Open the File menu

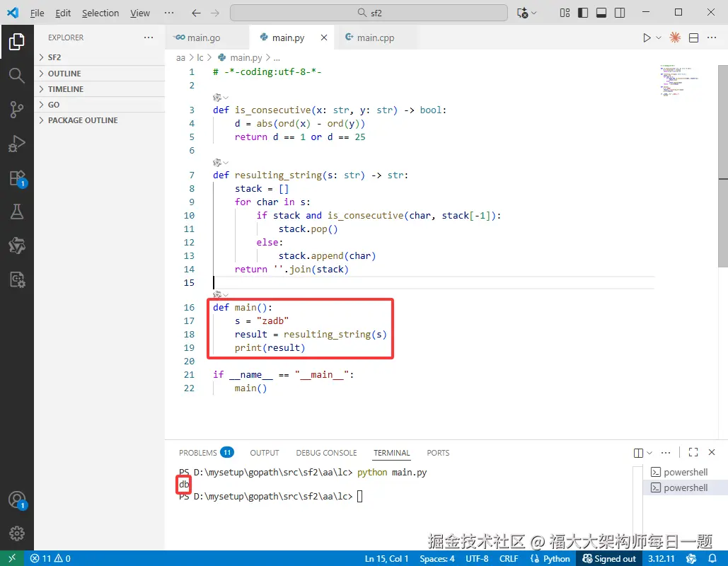coord(37,13)
